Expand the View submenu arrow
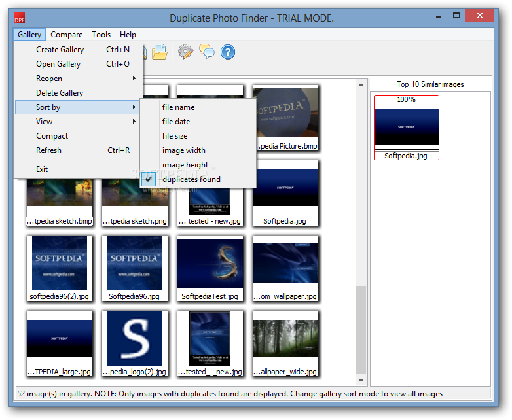This screenshot has width=512, height=420. (x=134, y=122)
